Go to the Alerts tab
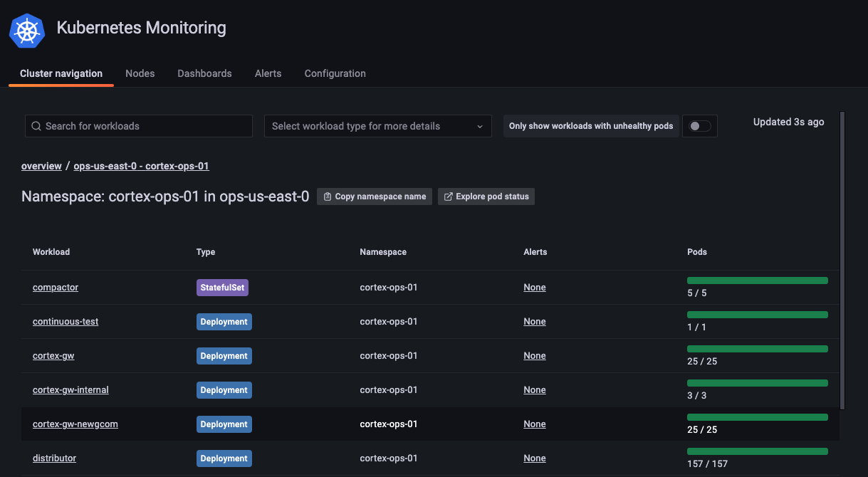 [x=268, y=73]
